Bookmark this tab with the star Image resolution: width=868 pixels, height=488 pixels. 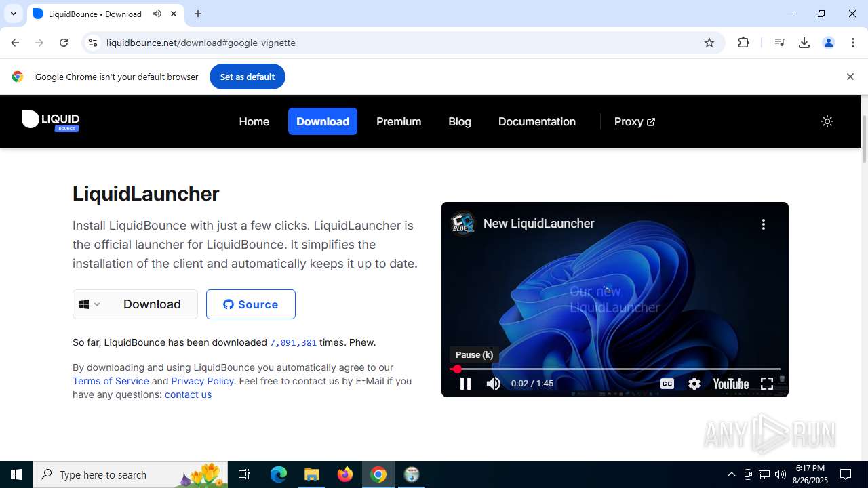(709, 43)
